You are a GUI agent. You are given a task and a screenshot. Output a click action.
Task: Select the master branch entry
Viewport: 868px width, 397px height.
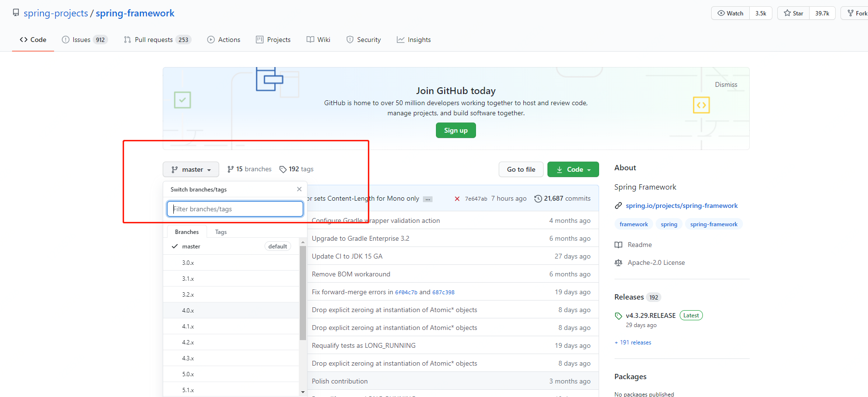click(x=231, y=246)
